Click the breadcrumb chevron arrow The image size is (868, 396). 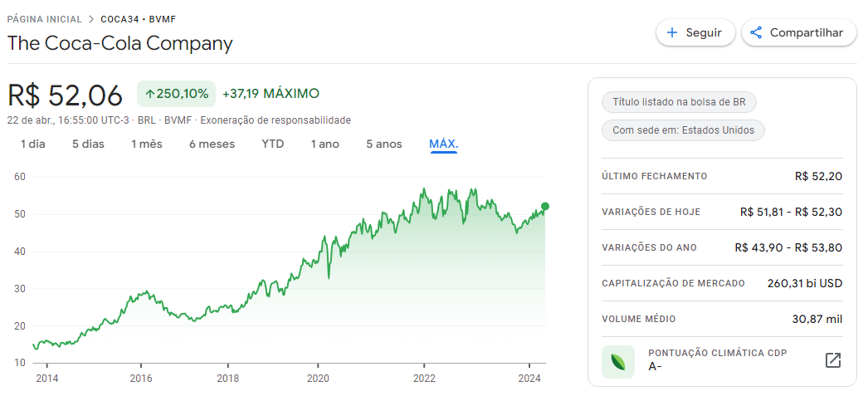91,19
